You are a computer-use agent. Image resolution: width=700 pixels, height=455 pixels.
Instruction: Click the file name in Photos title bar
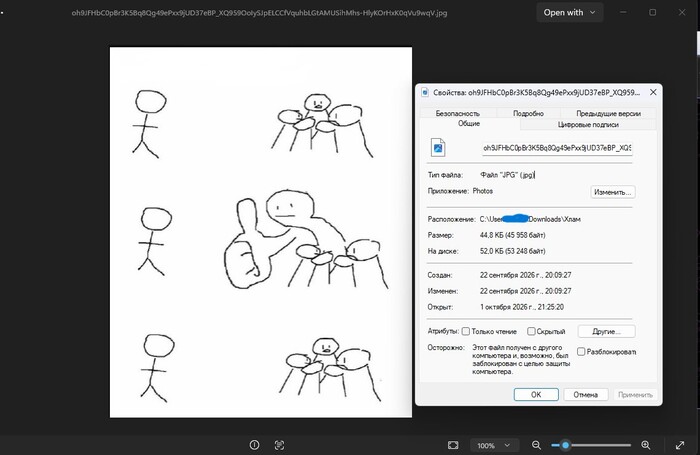point(259,13)
